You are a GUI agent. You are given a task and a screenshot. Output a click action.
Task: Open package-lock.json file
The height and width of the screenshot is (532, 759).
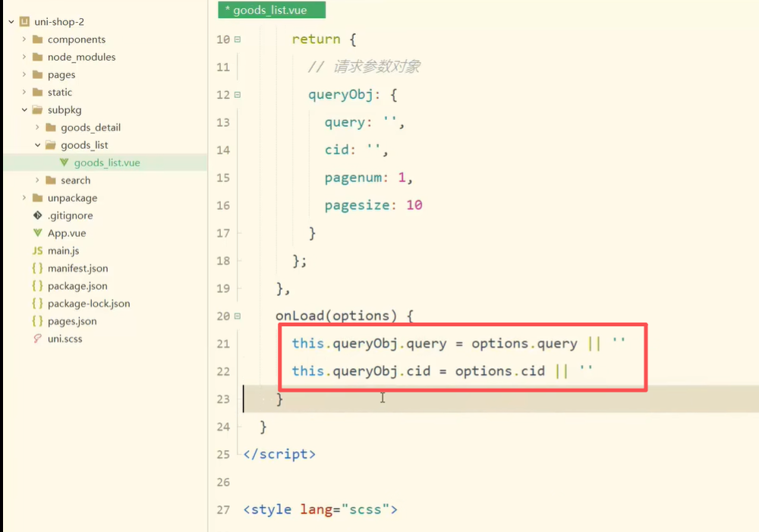click(x=89, y=304)
